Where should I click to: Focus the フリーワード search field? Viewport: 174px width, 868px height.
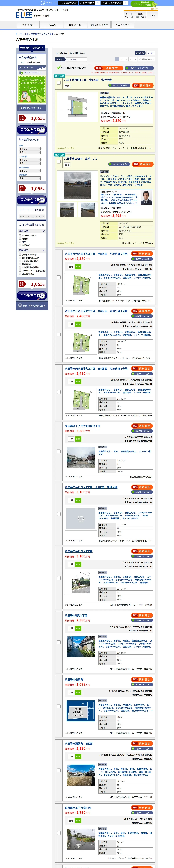(x=32, y=217)
